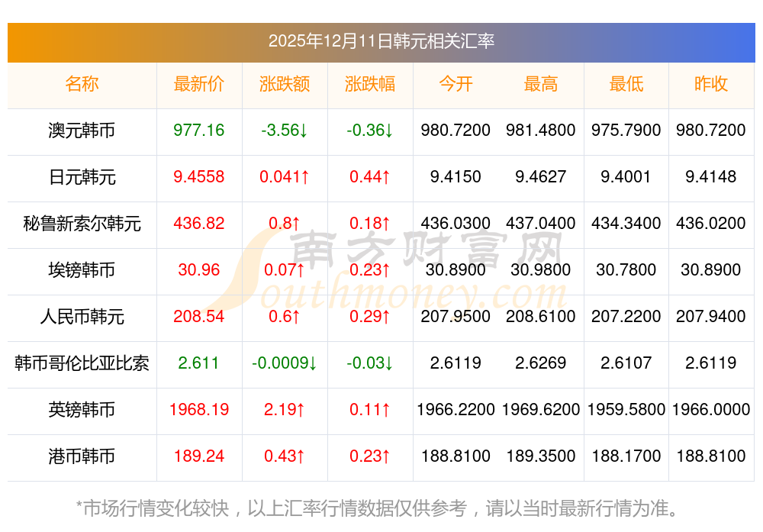Select the high value 9.4627
The width and height of the screenshot is (763, 532).
point(541,176)
